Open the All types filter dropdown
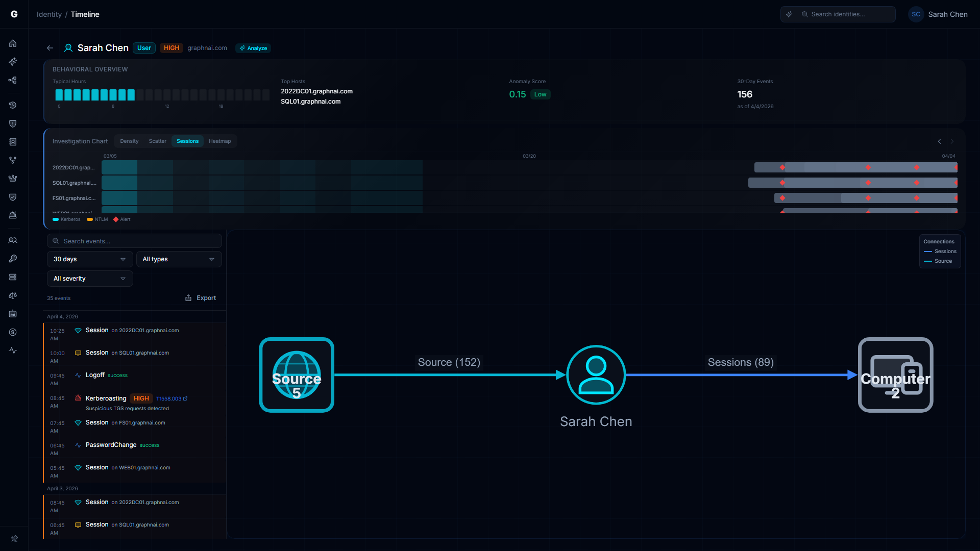 pos(179,259)
